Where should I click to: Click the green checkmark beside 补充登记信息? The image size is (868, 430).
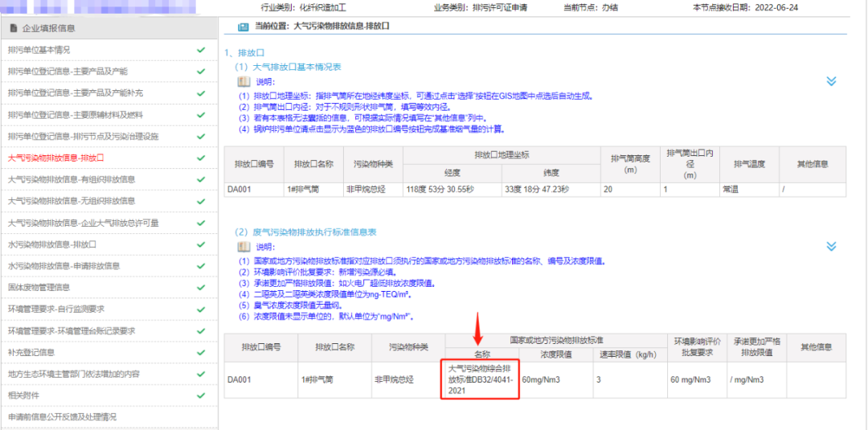[201, 352]
